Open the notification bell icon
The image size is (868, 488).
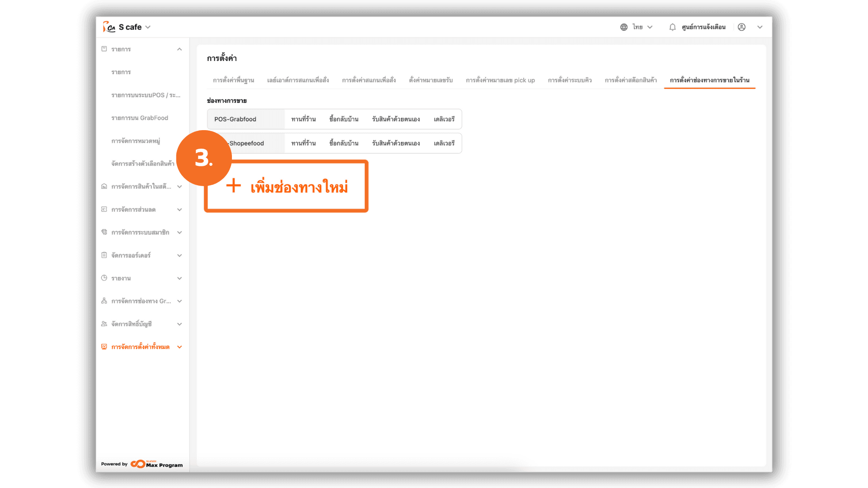672,27
